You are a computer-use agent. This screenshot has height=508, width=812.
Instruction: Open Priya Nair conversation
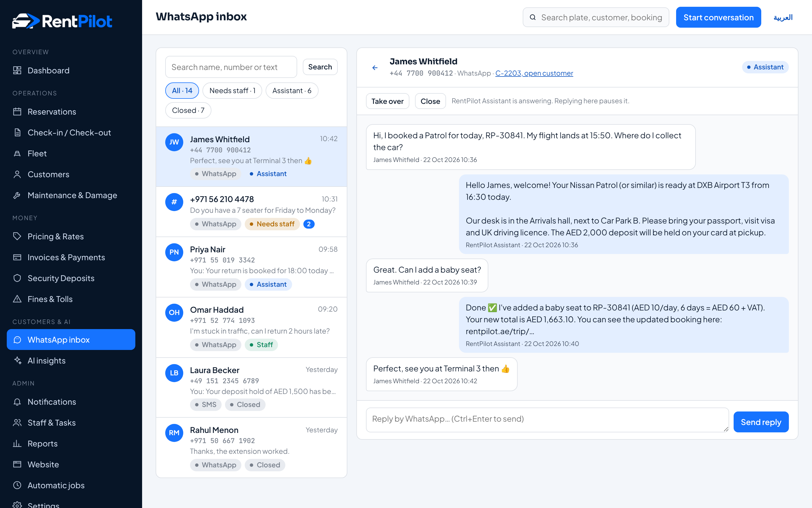[251, 267]
